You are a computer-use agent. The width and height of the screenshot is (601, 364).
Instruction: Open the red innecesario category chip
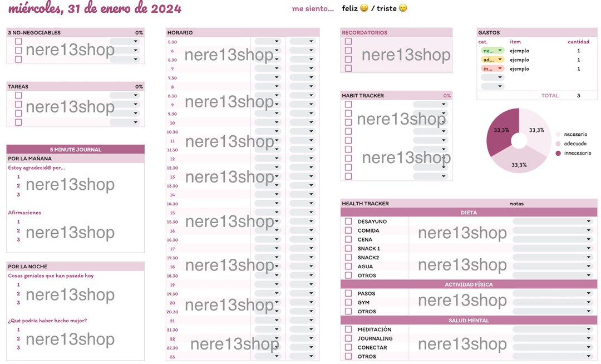coord(492,68)
